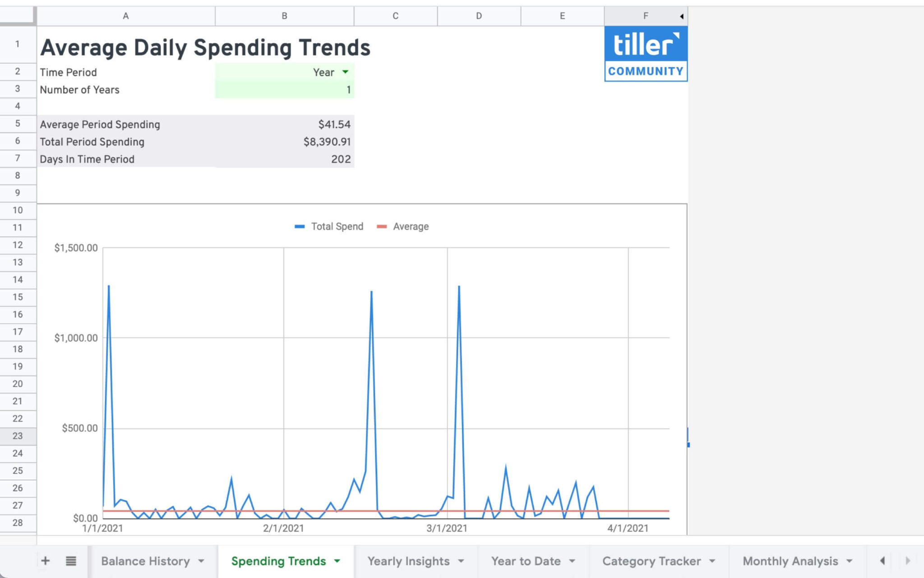This screenshot has height=578, width=924.
Task: Open Spending Trends tab options arrow
Action: pyautogui.click(x=337, y=561)
